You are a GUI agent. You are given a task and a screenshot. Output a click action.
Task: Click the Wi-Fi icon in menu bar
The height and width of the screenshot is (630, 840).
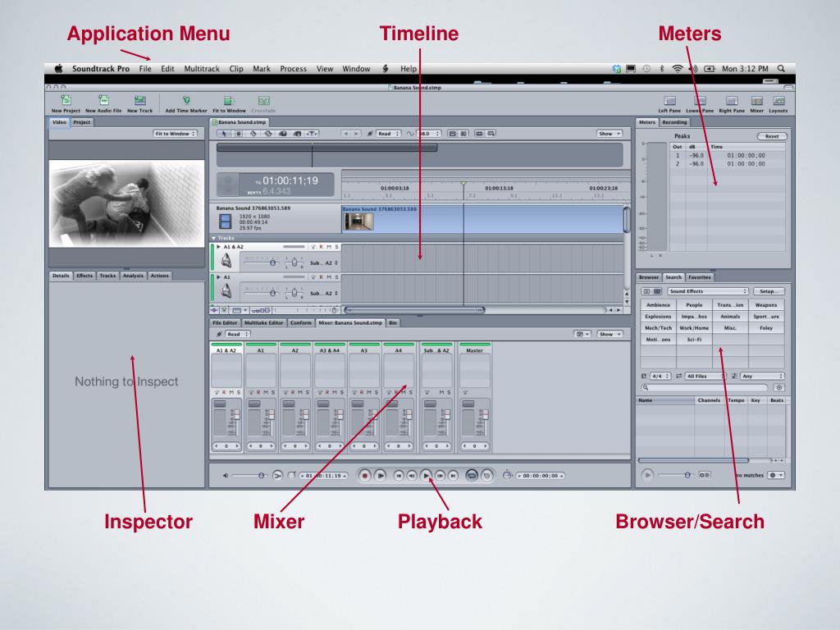pos(677,69)
